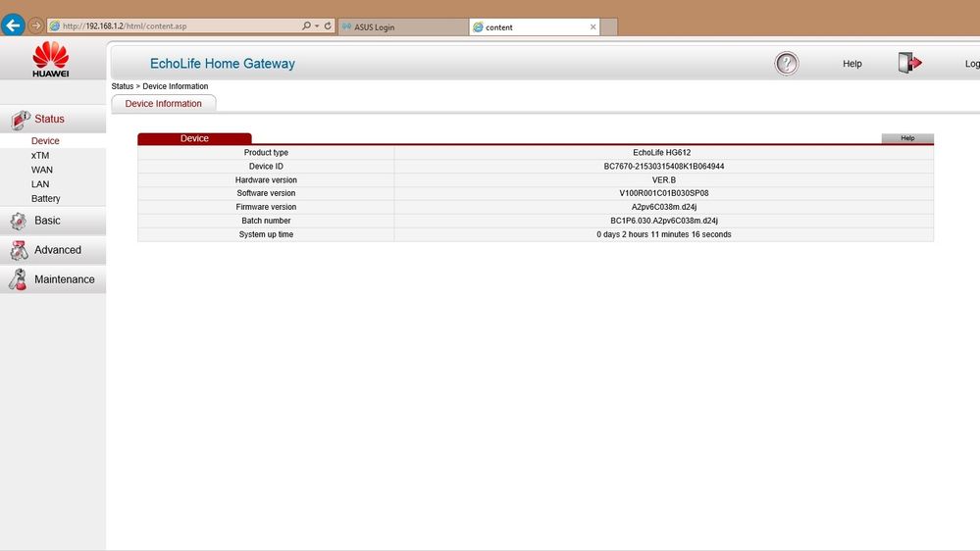Click software version V100R001C01B030SP08
This screenshot has height=551, width=980.
tap(664, 193)
